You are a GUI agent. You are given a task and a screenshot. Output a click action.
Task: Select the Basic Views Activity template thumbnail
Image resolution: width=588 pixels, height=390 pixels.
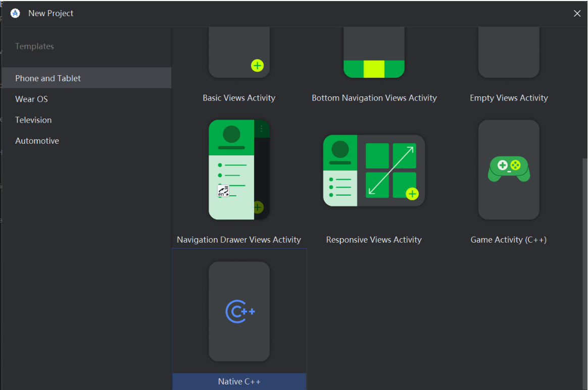tap(239, 52)
